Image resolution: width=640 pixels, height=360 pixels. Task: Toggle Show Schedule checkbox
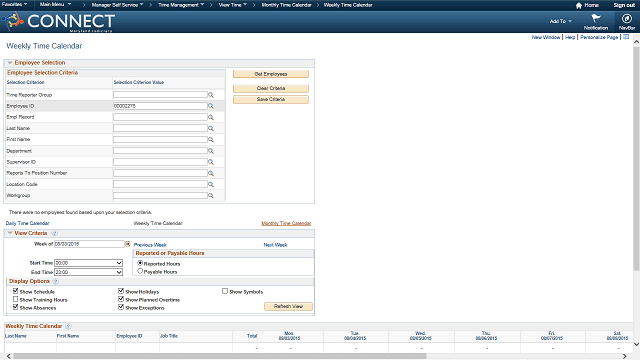[16, 291]
